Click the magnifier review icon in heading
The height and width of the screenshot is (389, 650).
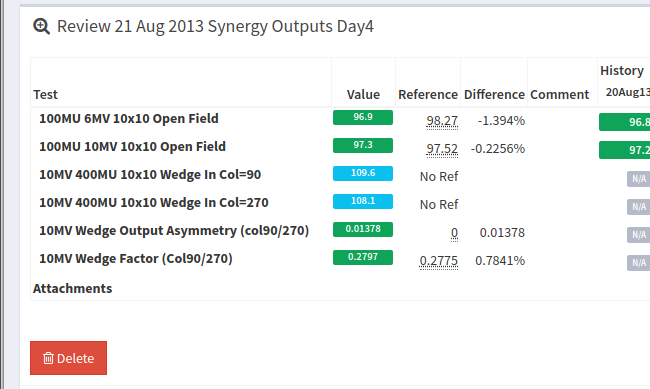pos(41,27)
